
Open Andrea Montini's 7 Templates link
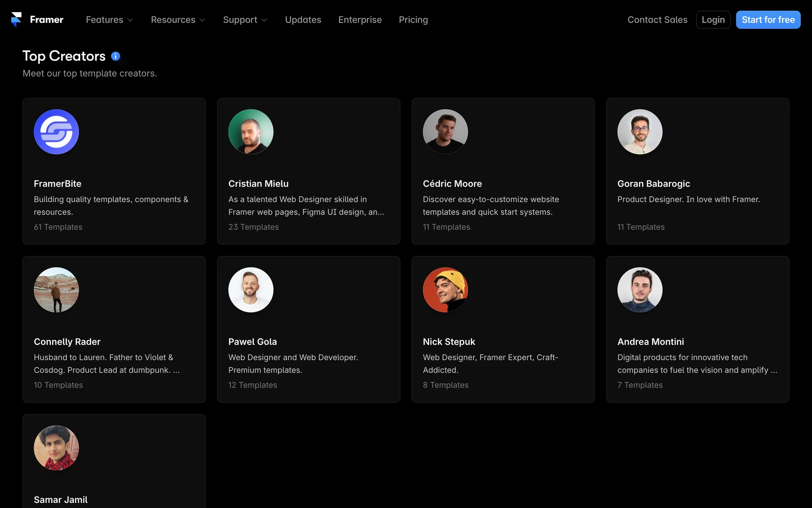640,385
